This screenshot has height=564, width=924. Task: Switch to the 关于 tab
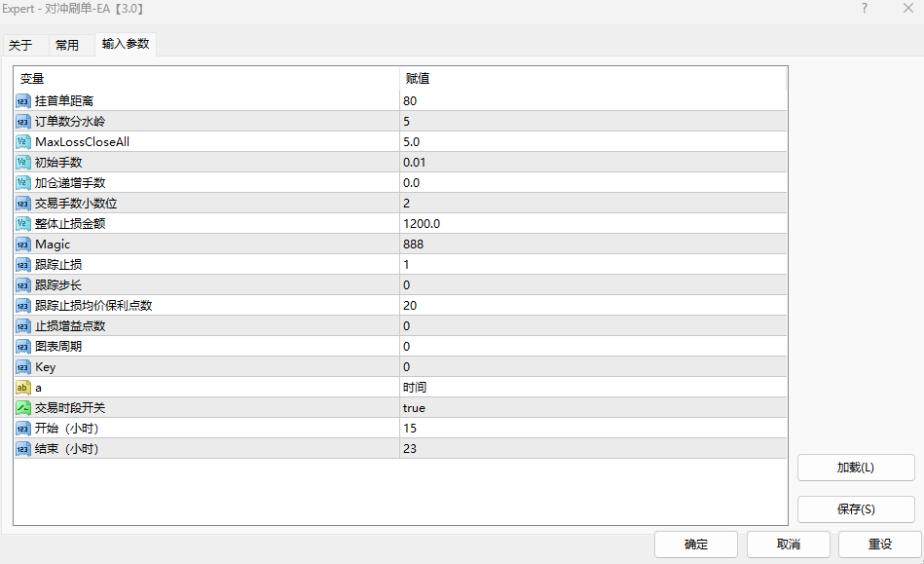(x=20, y=45)
